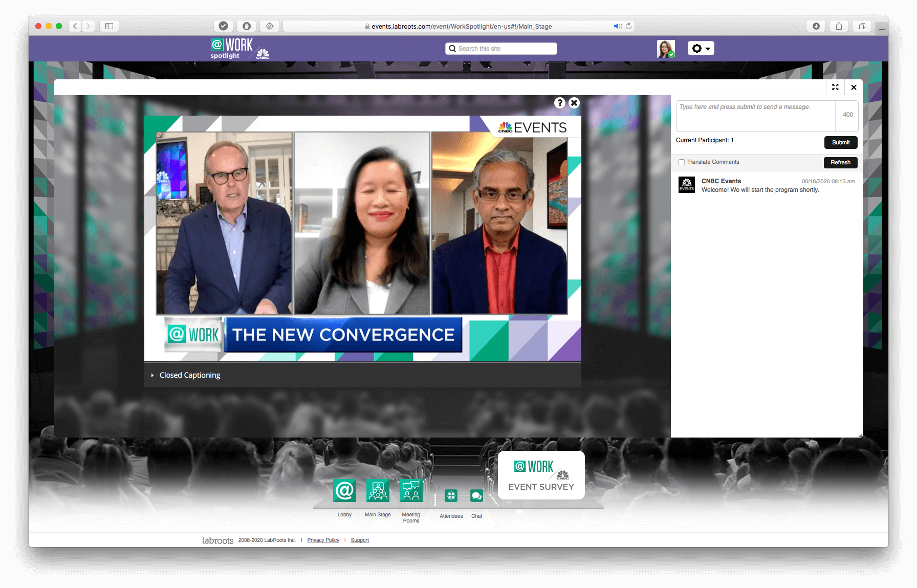Open the Current Participant: 1 link

pos(705,140)
